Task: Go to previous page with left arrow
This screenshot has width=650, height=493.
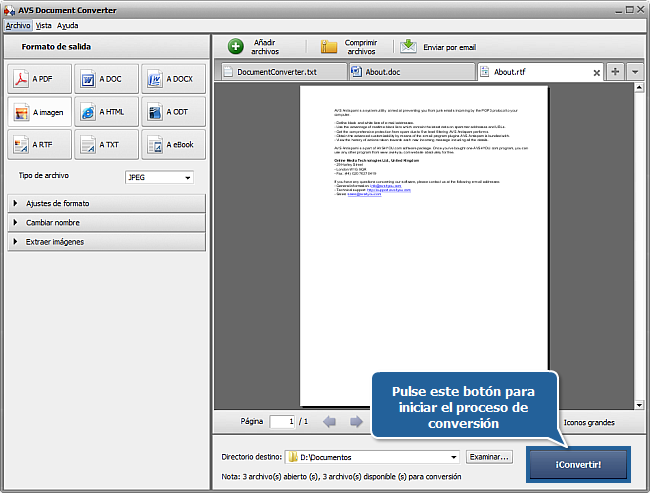Action: click(330, 422)
